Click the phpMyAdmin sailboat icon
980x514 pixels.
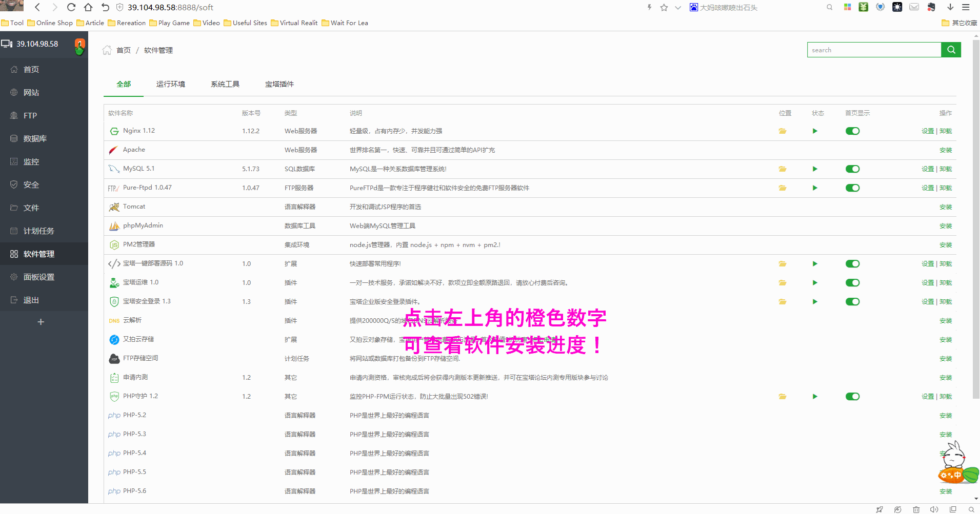(x=114, y=226)
